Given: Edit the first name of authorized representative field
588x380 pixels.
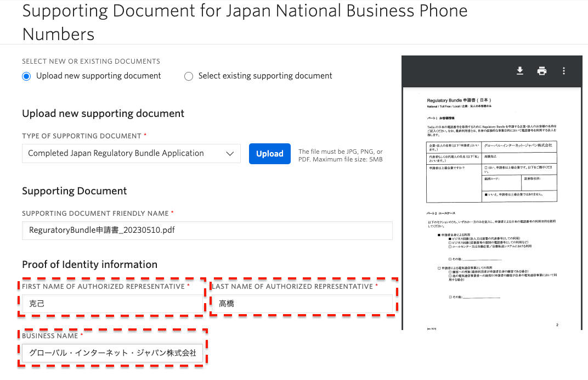Looking at the screenshot, I should click(x=112, y=303).
